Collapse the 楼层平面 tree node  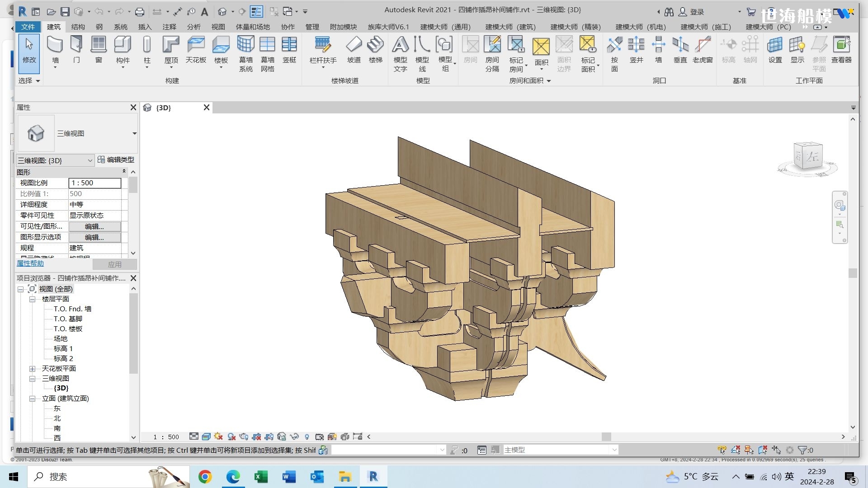click(33, 299)
